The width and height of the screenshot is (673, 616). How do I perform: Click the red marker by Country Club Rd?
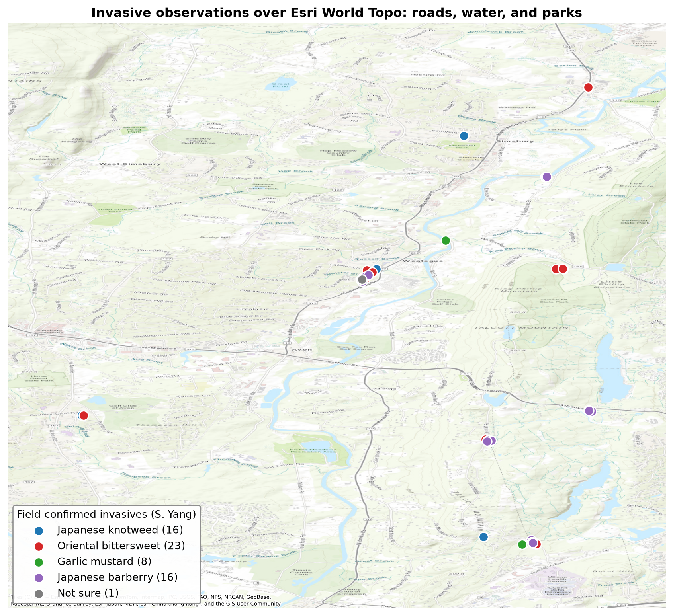[84, 415]
